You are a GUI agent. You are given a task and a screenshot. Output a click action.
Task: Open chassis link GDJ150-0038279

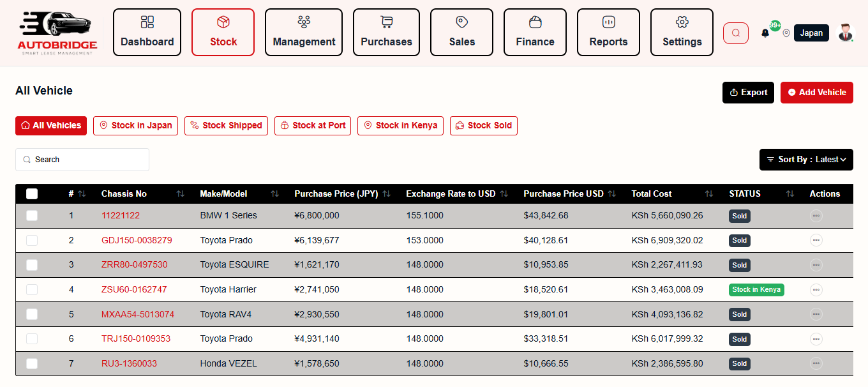pyautogui.click(x=137, y=241)
